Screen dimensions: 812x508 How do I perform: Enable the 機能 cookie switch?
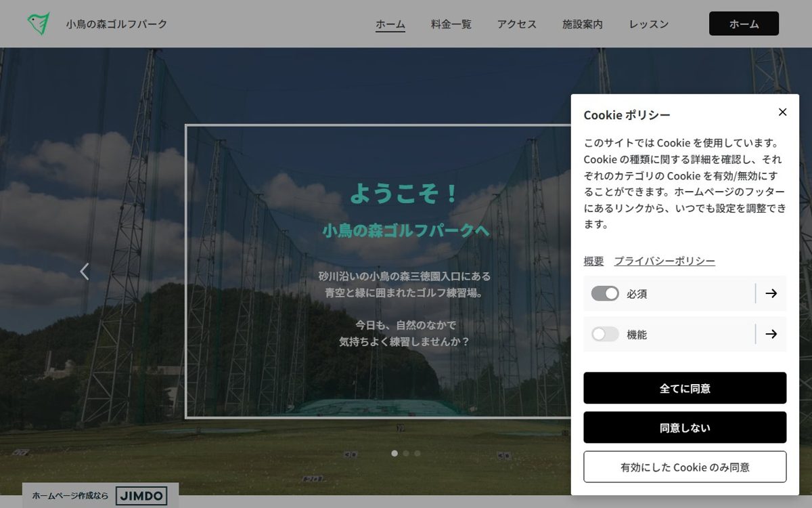coord(605,334)
